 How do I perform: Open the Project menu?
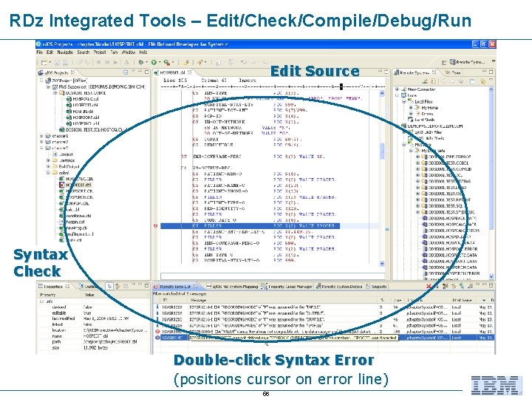(100, 52)
